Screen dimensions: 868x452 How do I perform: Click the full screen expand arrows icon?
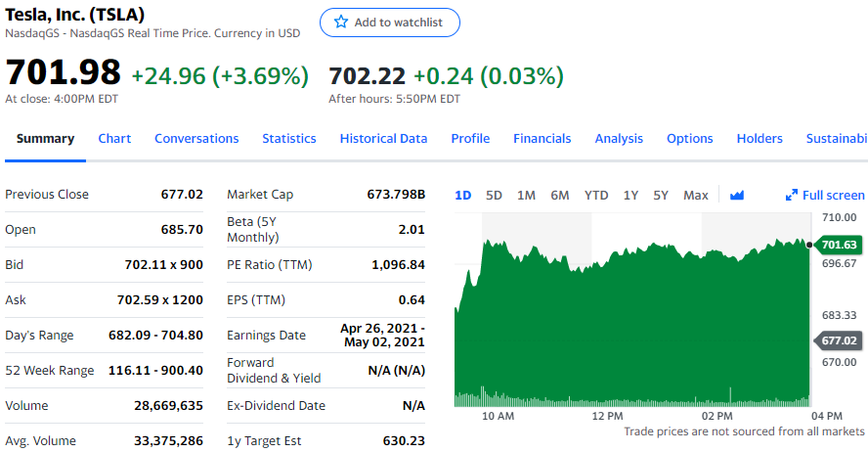(x=792, y=195)
